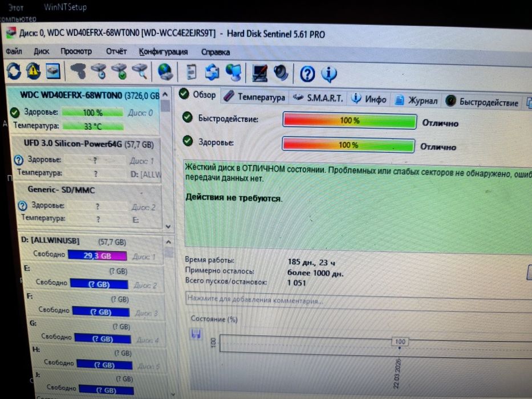
Task: Open the report document toolbar icon
Action: point(192,72)
